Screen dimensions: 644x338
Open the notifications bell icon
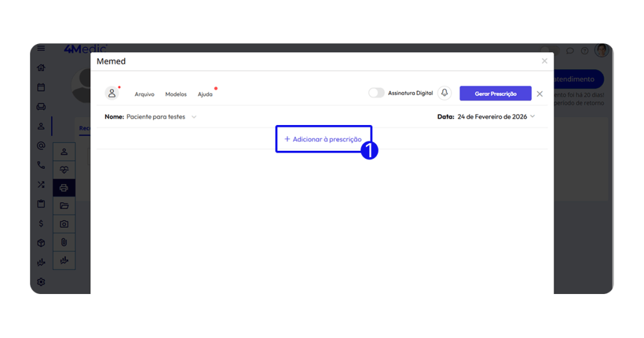445,93
